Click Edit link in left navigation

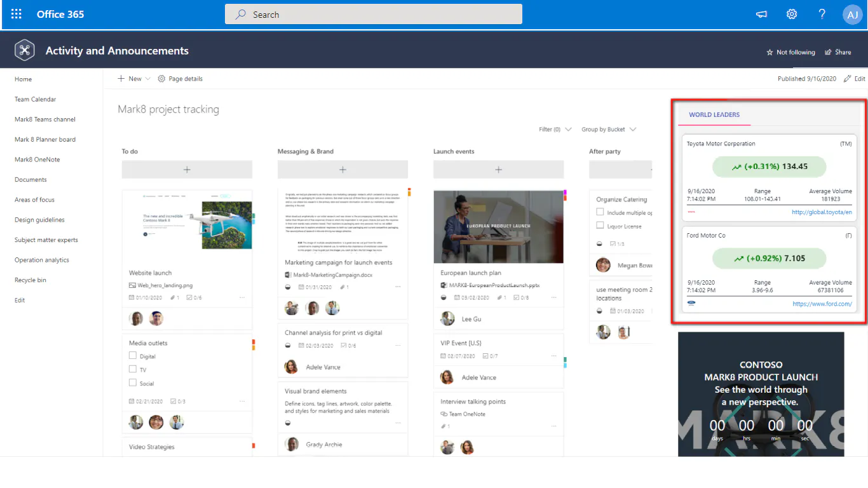click(20, 300)
